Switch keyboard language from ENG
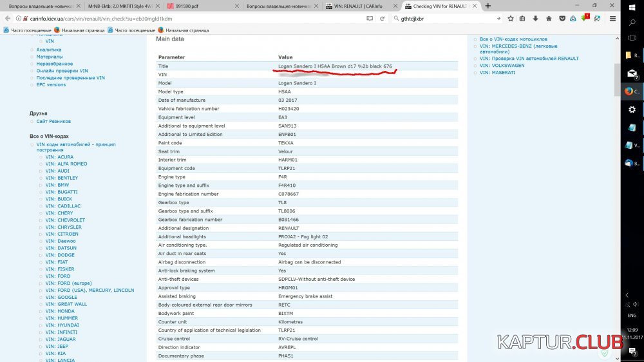644x362 pixels. [632, 316]
